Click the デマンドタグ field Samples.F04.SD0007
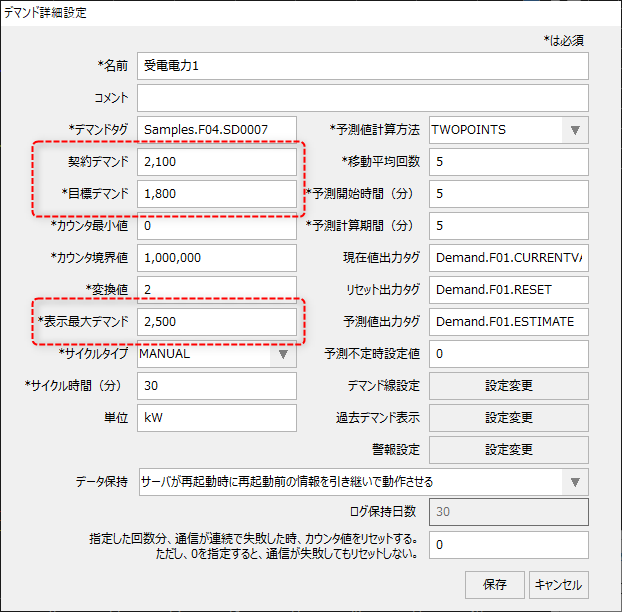The image size is (622, 612). click(217, 130)
